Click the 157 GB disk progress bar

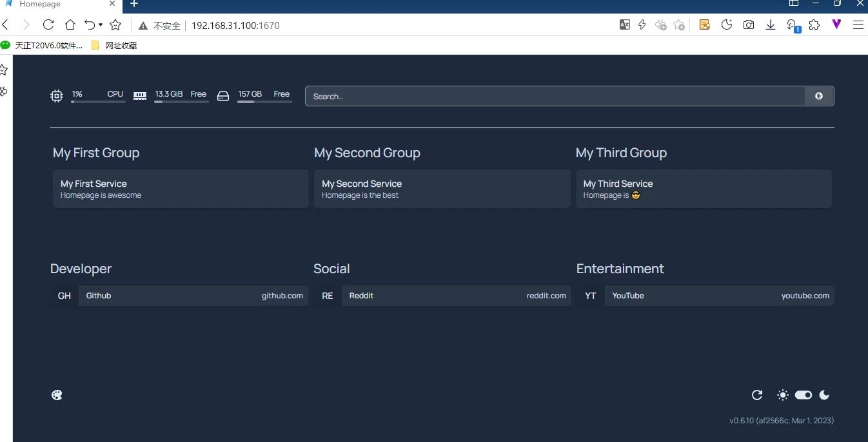264,102
